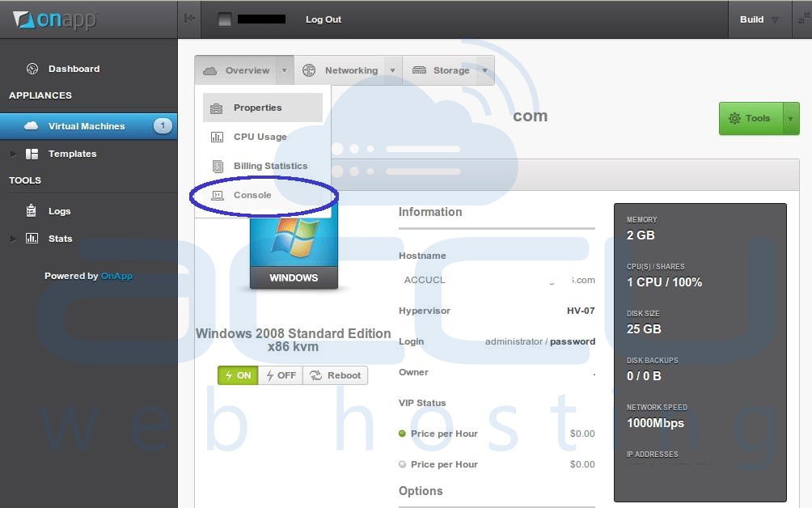Viewport: 812px width, 508px height.
Task: Click the Overview cloud icon
Action: click(x=209, y=70)
